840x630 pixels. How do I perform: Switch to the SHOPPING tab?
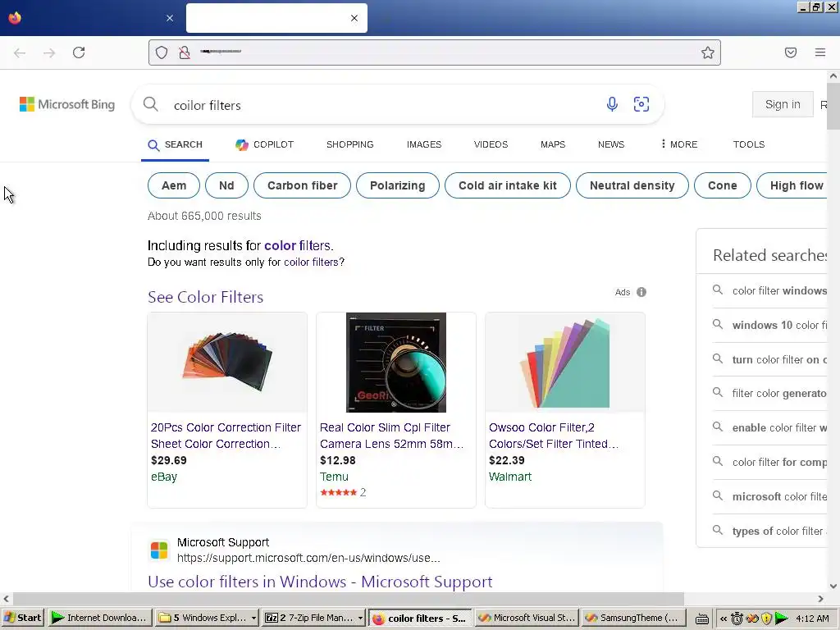(x=349, y=144)
